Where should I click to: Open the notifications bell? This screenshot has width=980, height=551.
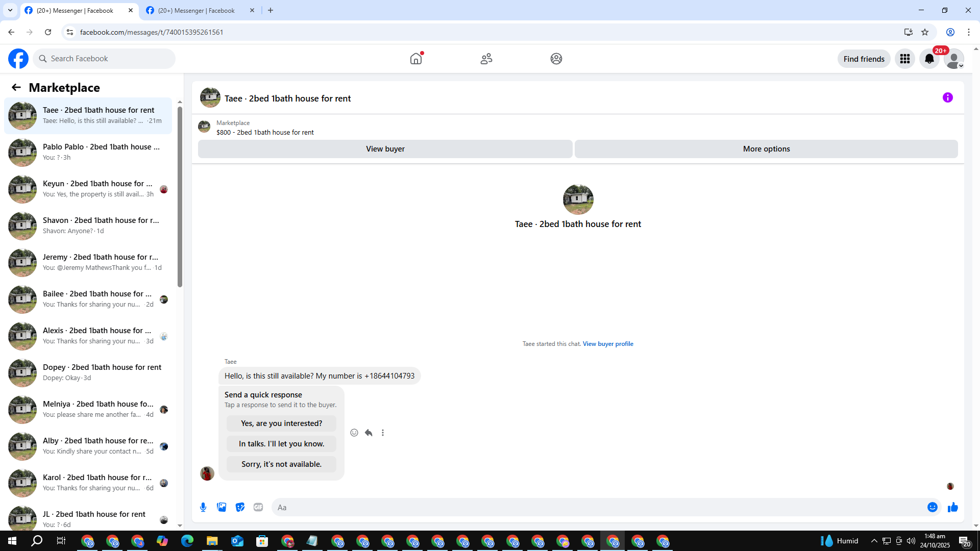pyautogui.click(x=929, y=59)
